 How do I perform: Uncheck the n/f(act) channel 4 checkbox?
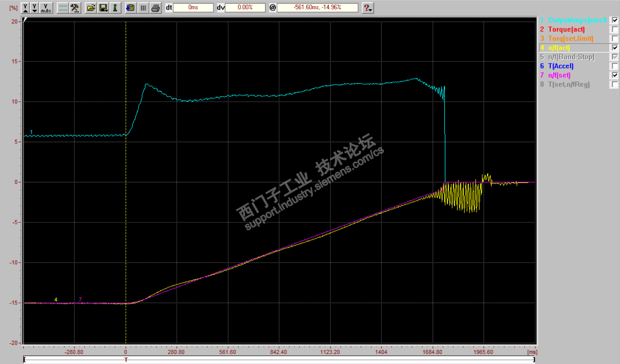click(615, 48)
